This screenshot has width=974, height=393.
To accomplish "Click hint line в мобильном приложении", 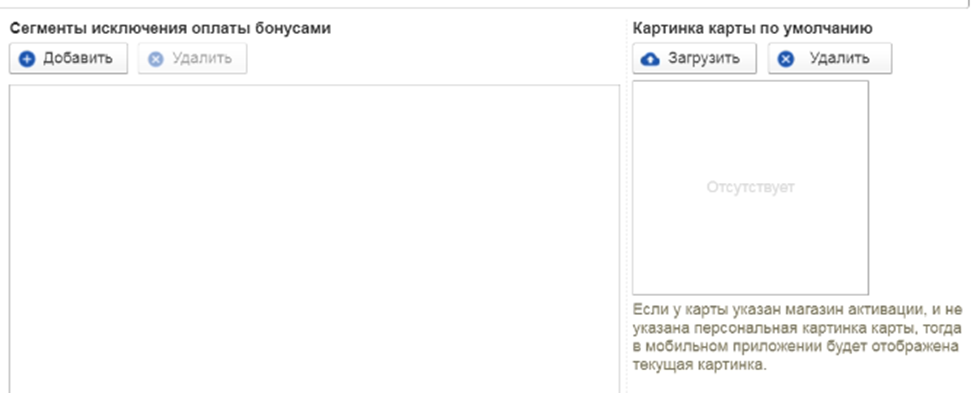I will [795, 346].
